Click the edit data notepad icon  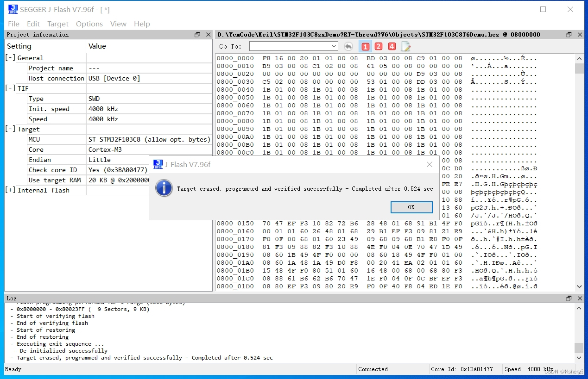tap(405, 46)
